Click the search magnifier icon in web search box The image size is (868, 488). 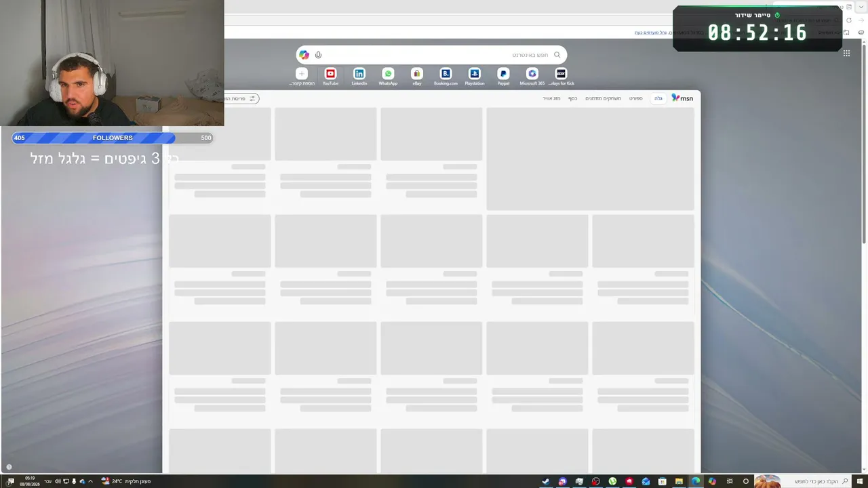click(x=557, y=55)
